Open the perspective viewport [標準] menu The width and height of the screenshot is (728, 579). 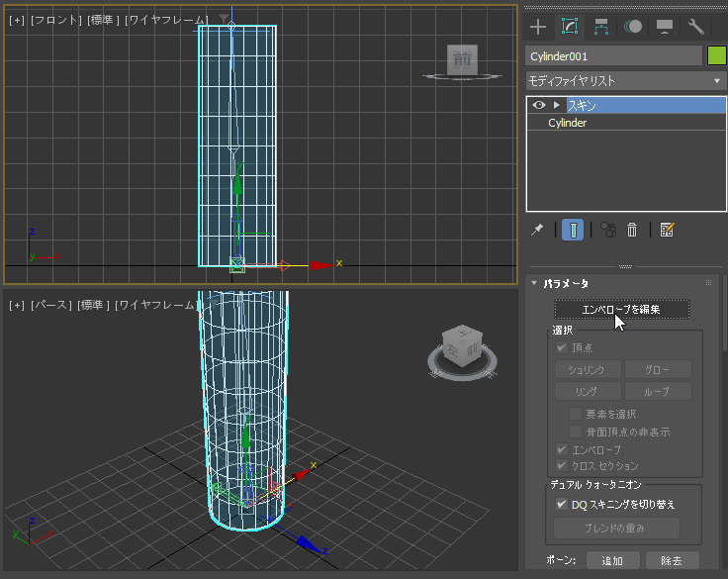coord(93,305)
